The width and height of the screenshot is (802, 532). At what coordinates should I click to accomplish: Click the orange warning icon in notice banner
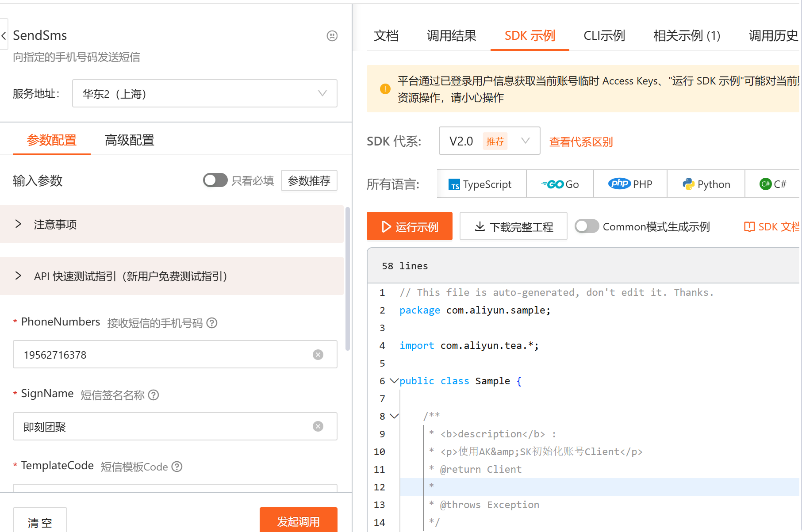click(x=385, y=89)
